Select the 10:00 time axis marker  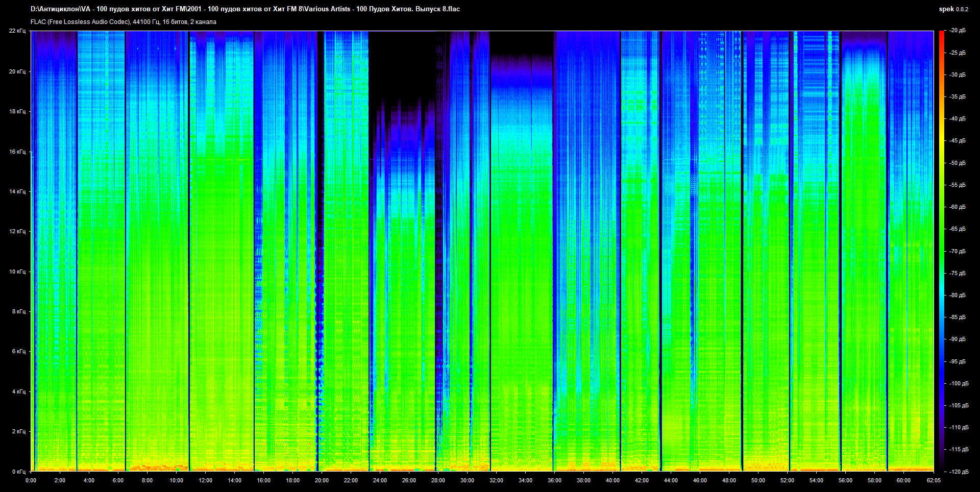pos(176,480)
